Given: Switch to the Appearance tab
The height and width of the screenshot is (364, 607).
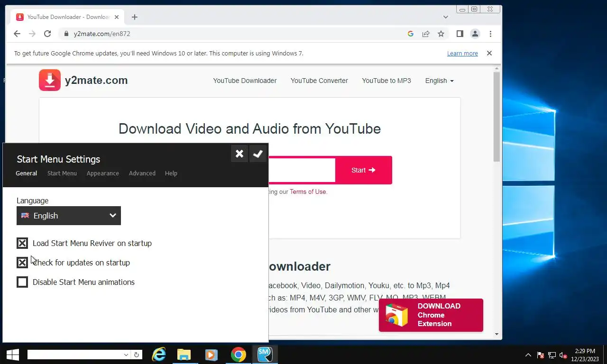Looking at the screenshot, I should [x=103, y=173].
